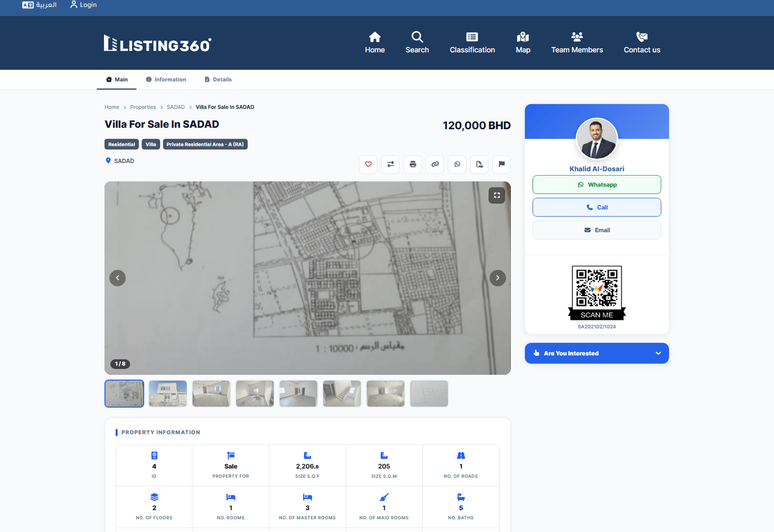Go to the previous gallery image
Viewport: 774px width, 532px height.
pyautogui.click(x=117, y=278)
